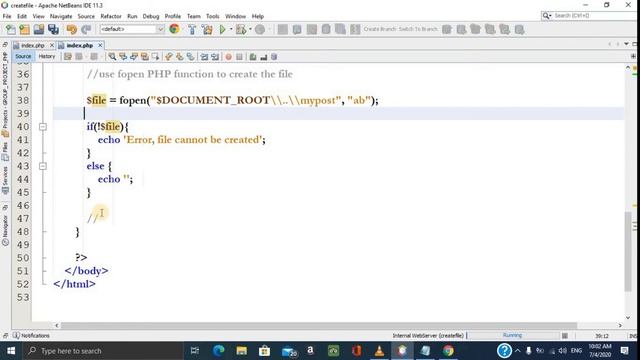The height and width of the screenshot is (360, 640).
Task: Open the Services side panel tab
Action: [5, 181]
